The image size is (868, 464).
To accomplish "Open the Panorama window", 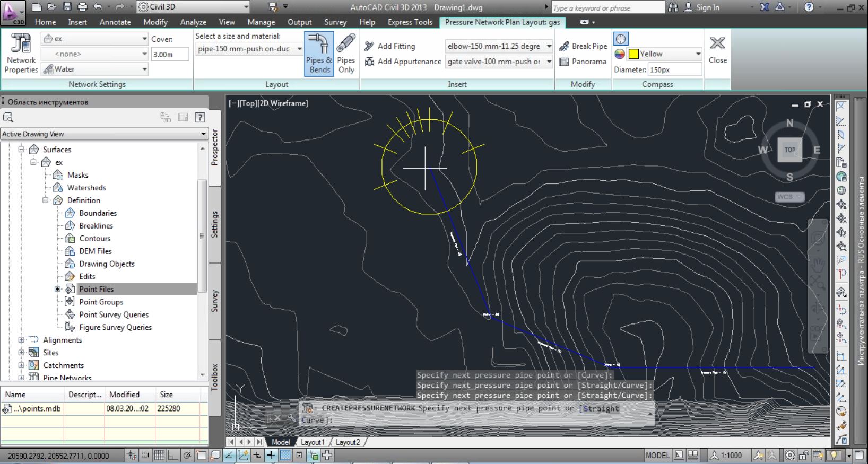I will [x=583, y=62].
